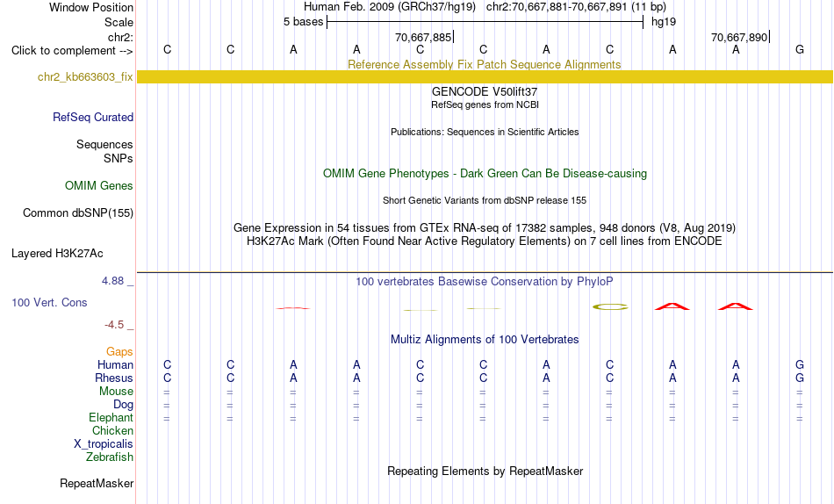Click the Human species label
This screenshot has height=504, width=834.
(115, 365)
